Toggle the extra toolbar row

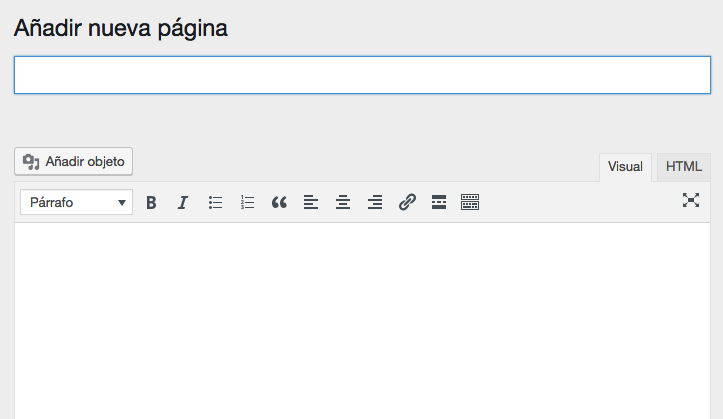[470, 202]
